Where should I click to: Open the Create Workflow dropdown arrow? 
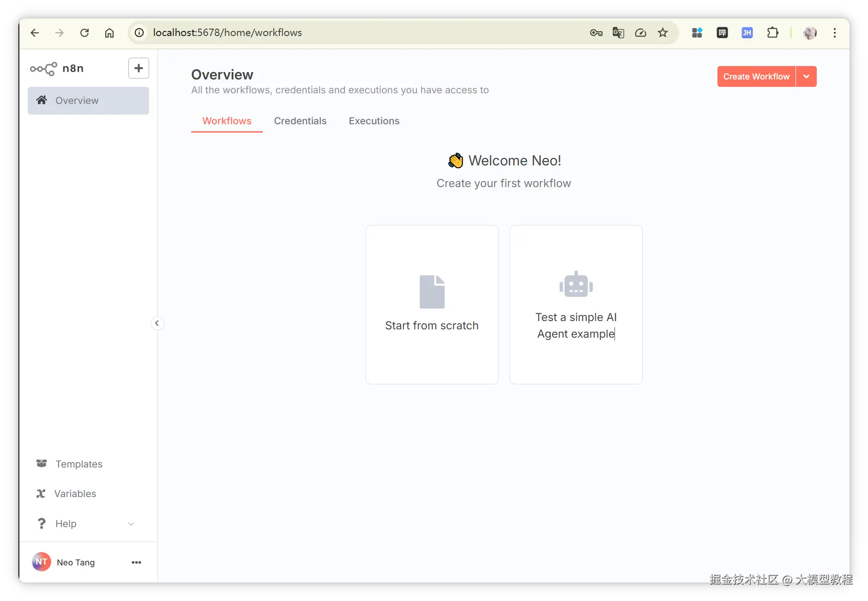click(x=807, y=77)
